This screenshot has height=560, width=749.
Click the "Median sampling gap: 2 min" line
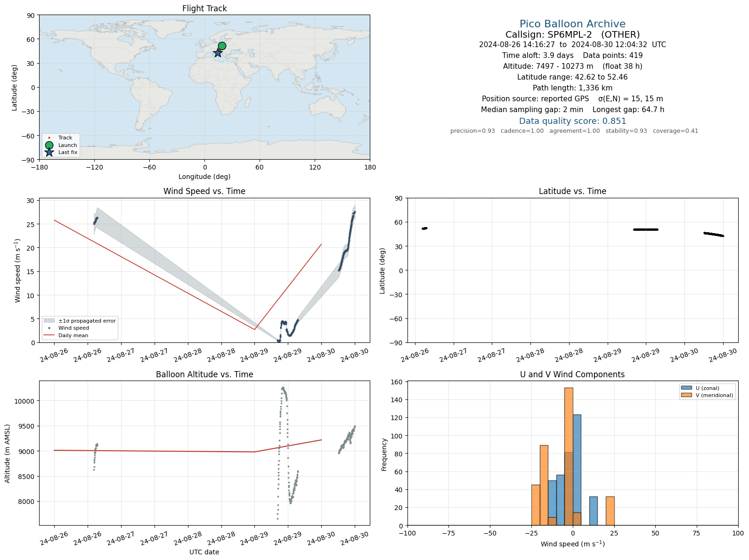(x=572, y=110)
